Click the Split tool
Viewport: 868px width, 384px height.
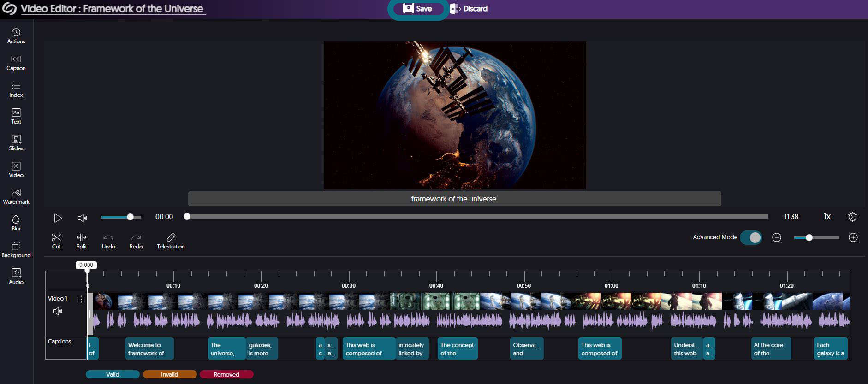click(82, 241)
